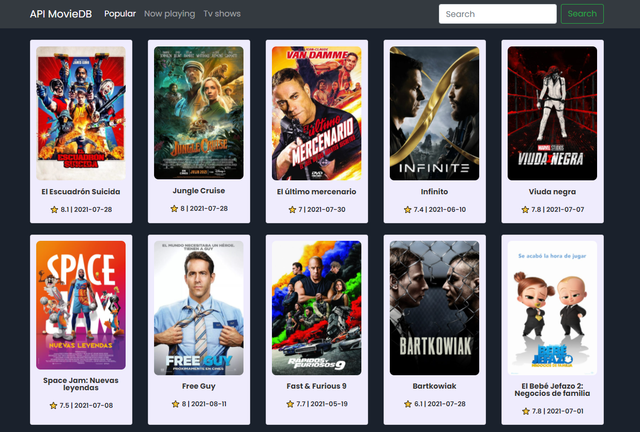Click rating text 7.8 | 2021-07-07
Viewport: 640px width, 432px height.
pyautogui.click(x=558, y=209)
